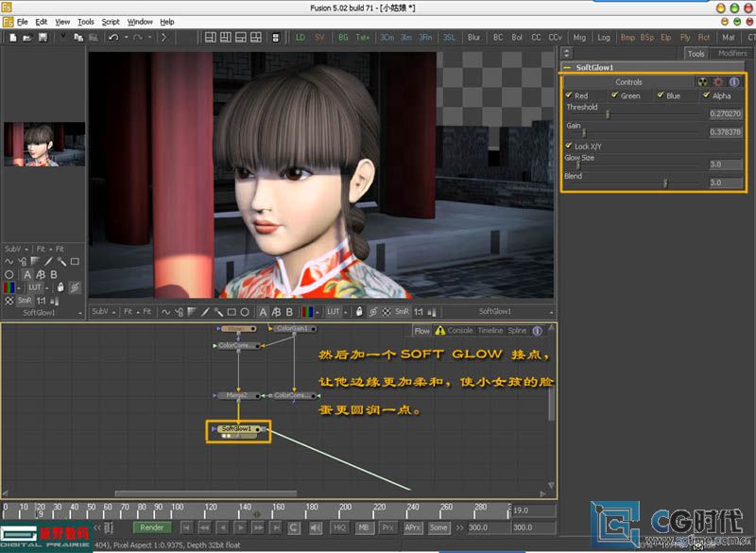Screen dimensions: 756x553
Task: Click the checkerboard icon in main viewer toolbar
Action: coord(387,312)
